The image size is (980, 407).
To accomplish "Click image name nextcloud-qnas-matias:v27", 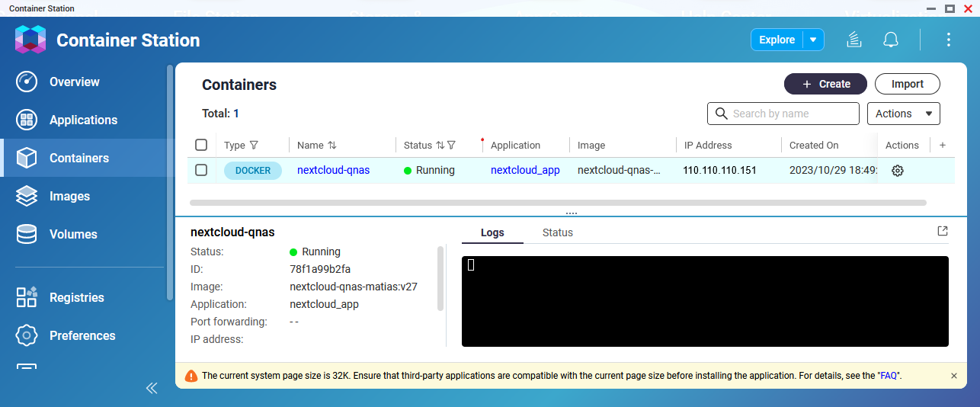I will [x=354, y=287].
